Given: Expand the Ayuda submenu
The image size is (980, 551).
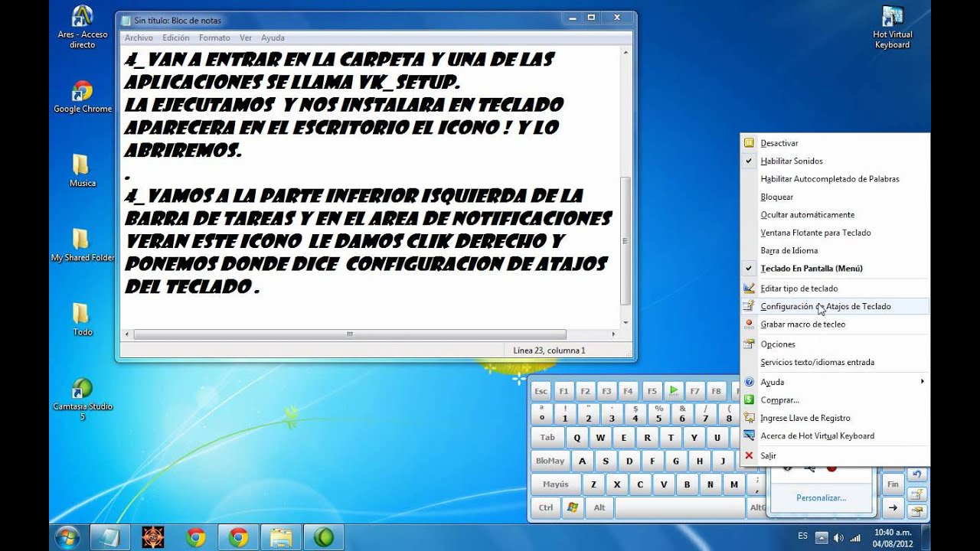Looking at the screenshot, I should [835, 382].
